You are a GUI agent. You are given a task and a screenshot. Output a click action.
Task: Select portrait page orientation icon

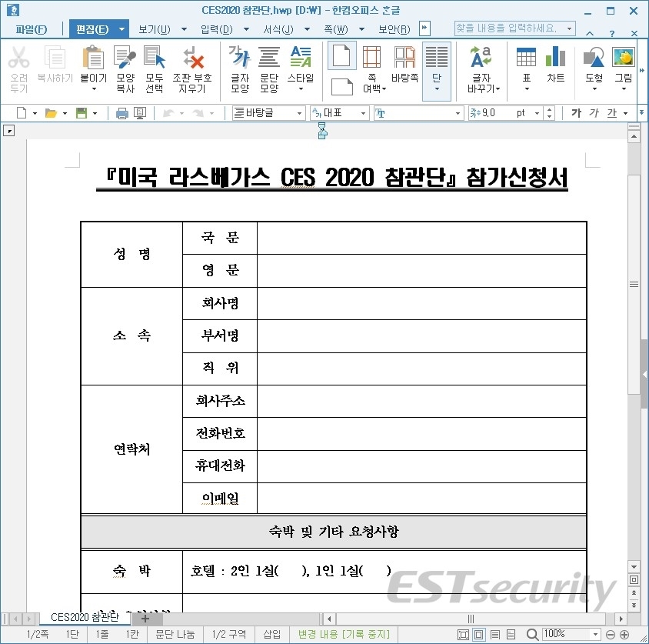point(342,55)
